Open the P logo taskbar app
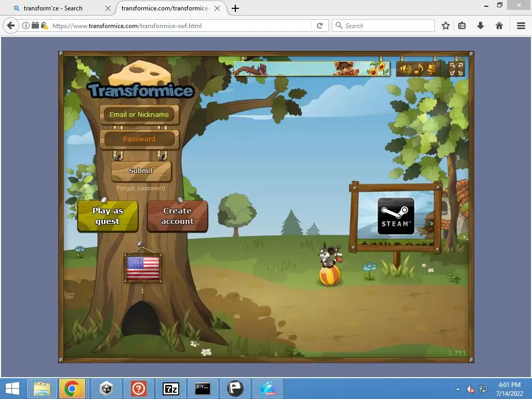This screenshot has width=532, height=399. (235, 389)
